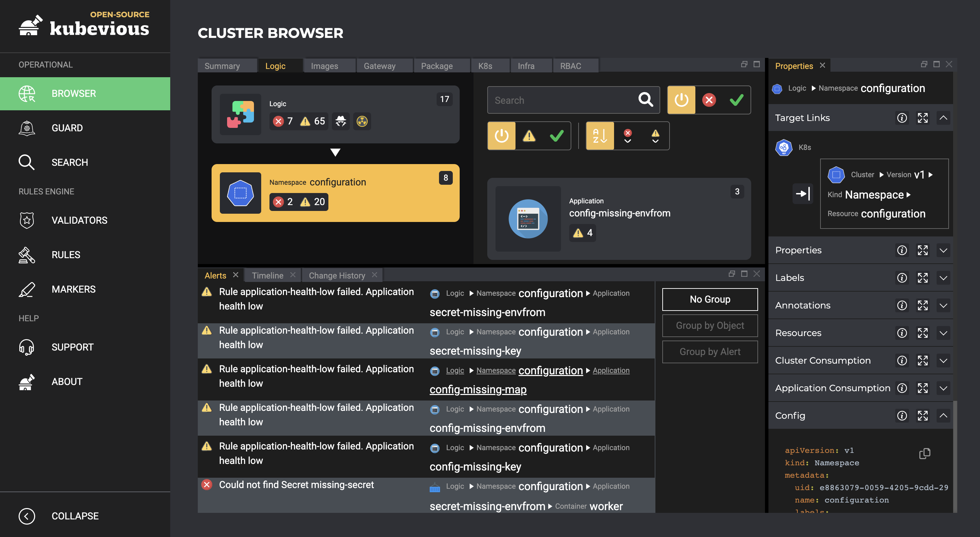This screenshot has height=537, width=980.
Task: Choose Group by Object
Action: coord(710,326)
